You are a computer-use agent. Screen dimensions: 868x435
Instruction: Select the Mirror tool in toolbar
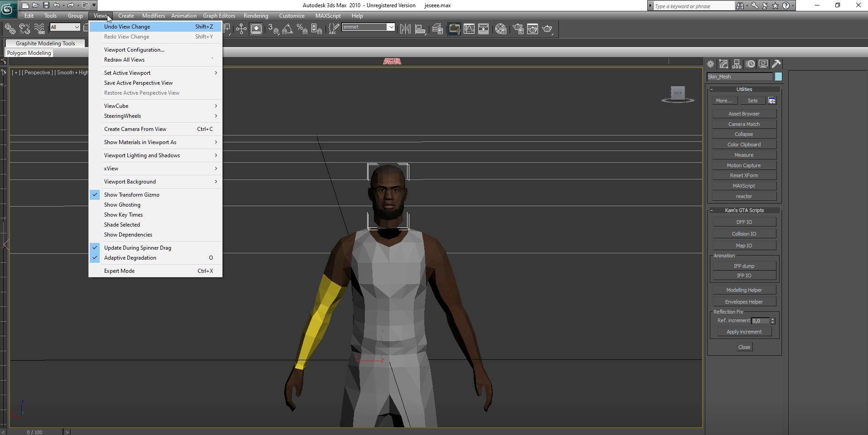click(x=405, y=29)
